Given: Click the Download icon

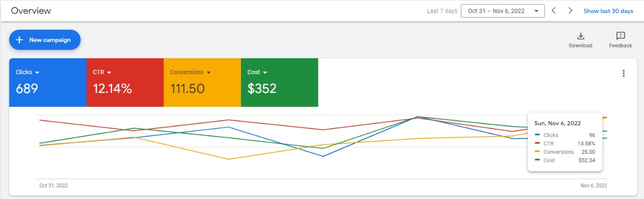Looking at the screenshot, I should pyautogui.click(x=581, y=36).
